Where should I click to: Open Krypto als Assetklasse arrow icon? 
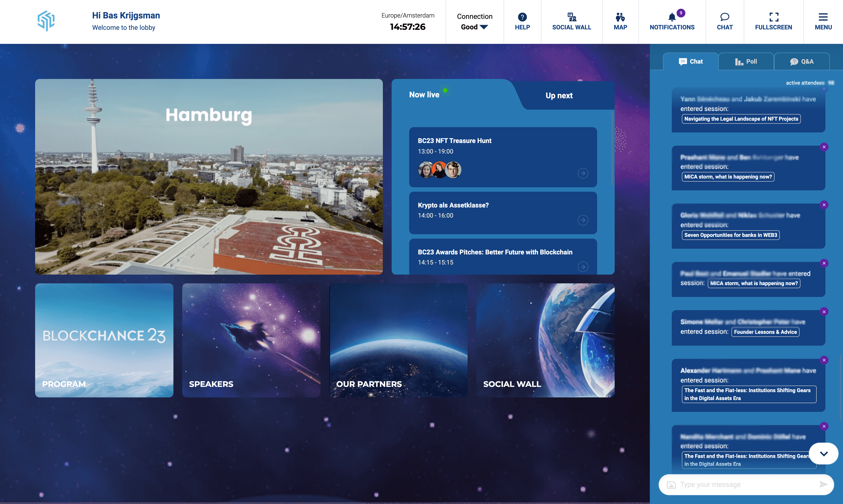pyautogui.click(x=583, y=220)
